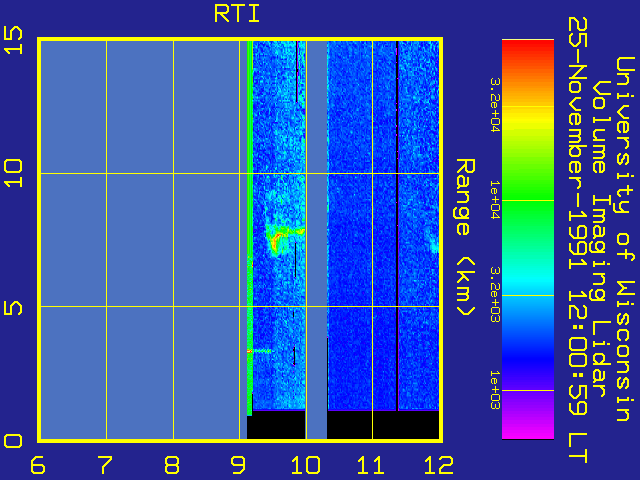Image resolution: width=640 pixels, height=480 pixels.
Task: Click the time axis label 11
Action: (371, 465)
